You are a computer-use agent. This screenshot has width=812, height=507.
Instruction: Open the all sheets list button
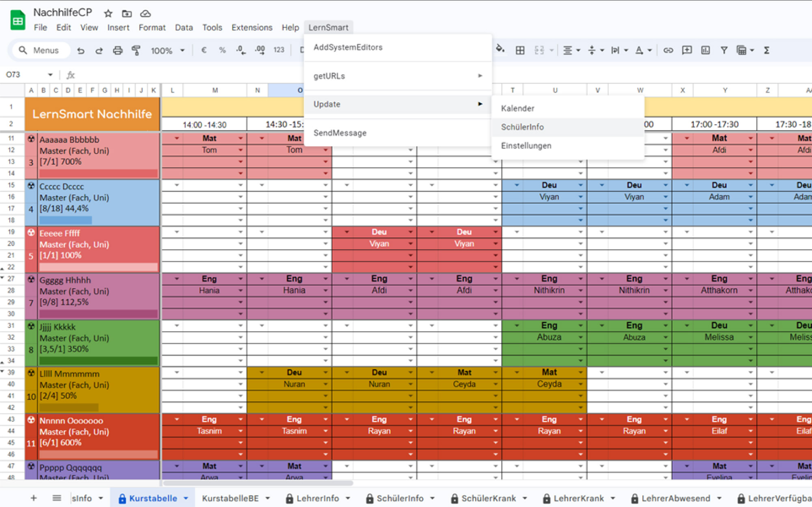tap(57, 498)
